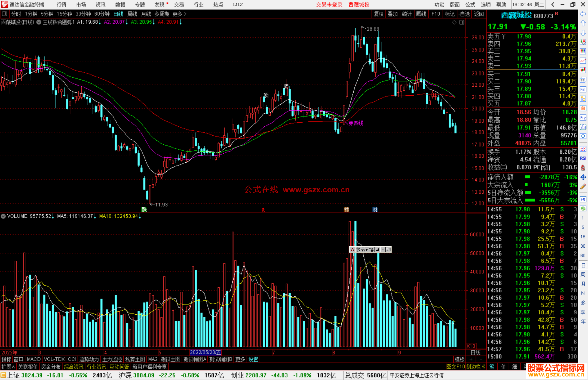Select the 日 period in right sidebar

[583, 265]
